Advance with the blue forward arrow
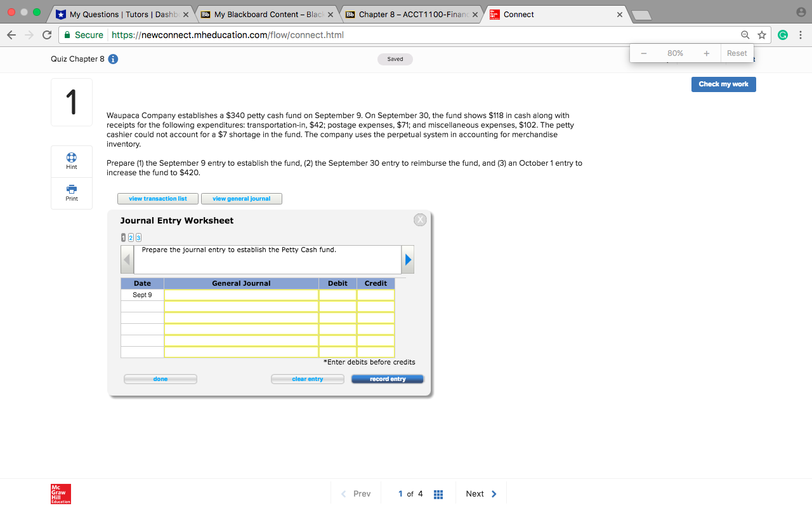Image resolution: width=812 pixels, height=508 pixels. (x=408, y=259)
